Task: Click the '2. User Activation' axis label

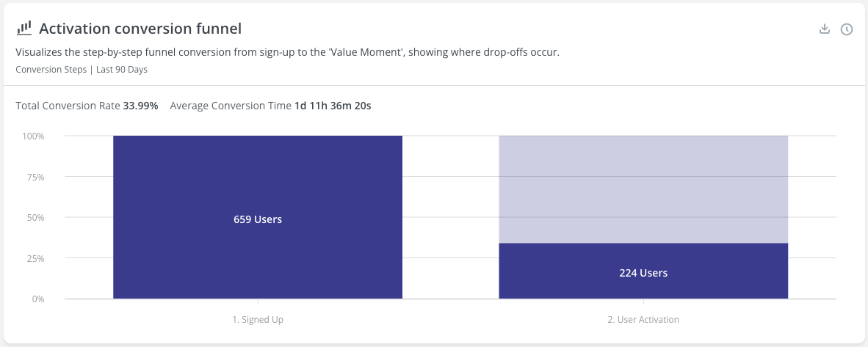Action: click(643, 320)
